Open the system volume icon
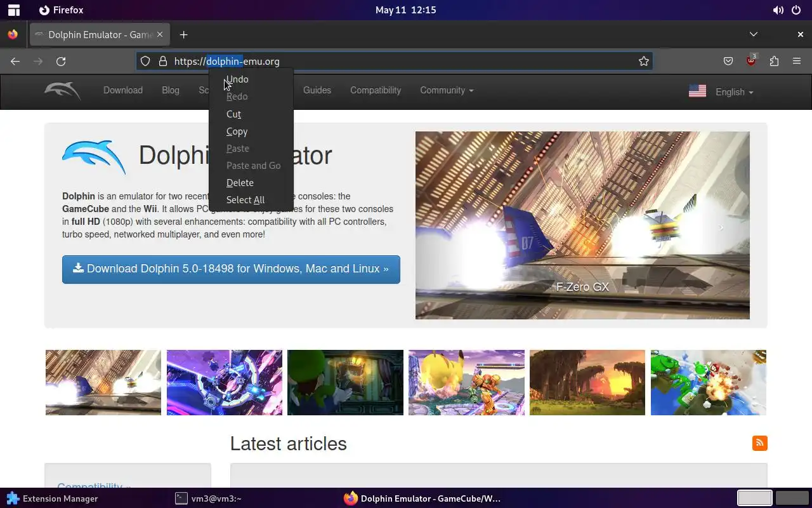 pos(778,10)
